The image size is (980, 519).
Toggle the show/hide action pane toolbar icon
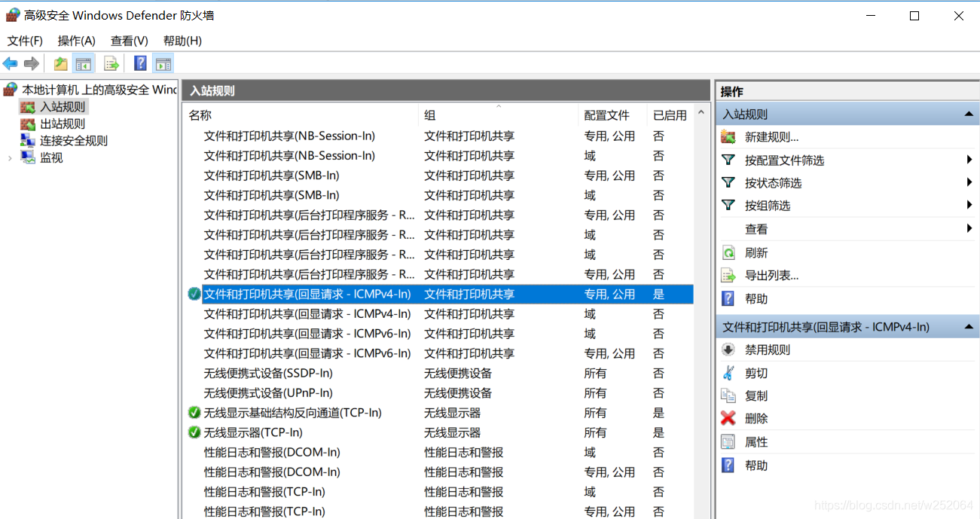point(163,64)
